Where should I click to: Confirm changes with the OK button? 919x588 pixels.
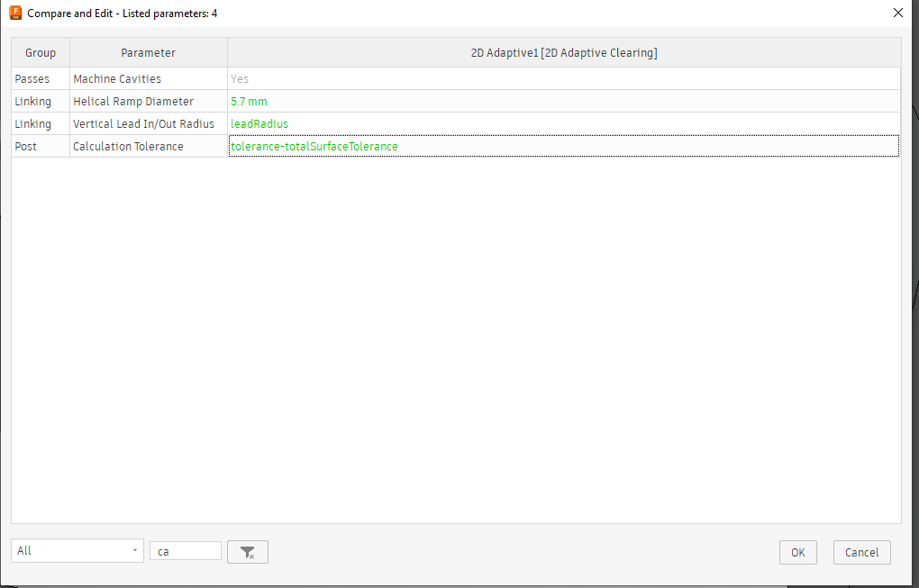click(797, 552)
